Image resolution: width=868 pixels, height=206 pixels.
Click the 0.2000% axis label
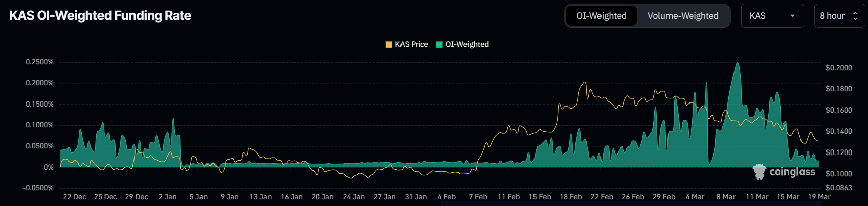pos(40,83)
